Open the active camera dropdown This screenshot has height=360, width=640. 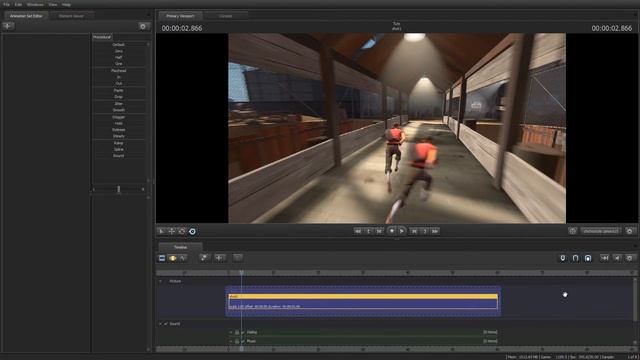click(x=601, y=231)
